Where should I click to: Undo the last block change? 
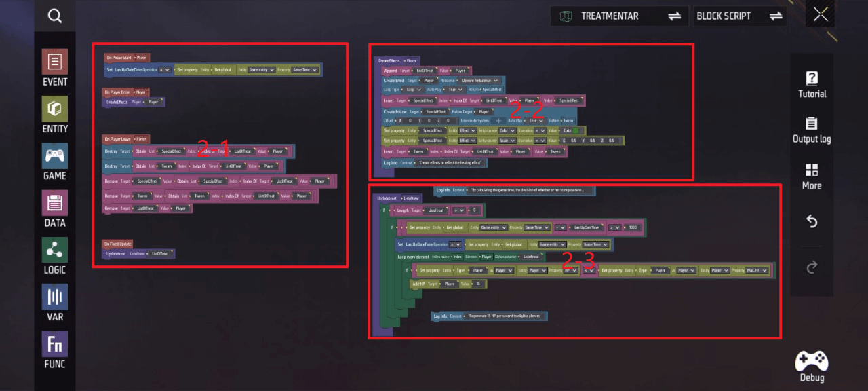(812, 222)
